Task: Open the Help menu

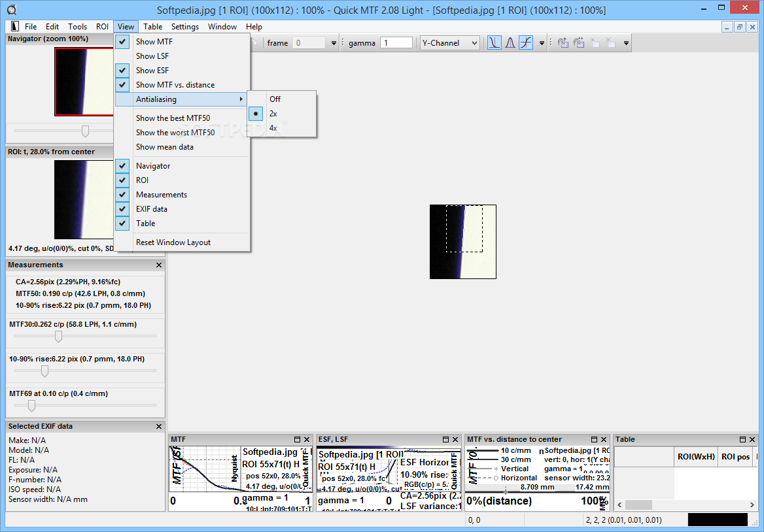Action: tap(254, 27)
